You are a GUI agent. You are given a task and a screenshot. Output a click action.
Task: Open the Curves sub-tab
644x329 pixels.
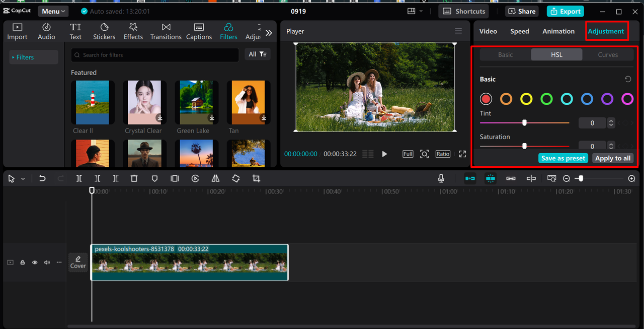point(608,54)
